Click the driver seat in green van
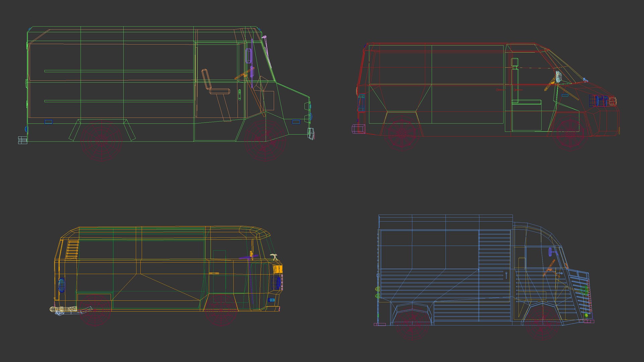644x362 pixels. (x=216, y=95)
